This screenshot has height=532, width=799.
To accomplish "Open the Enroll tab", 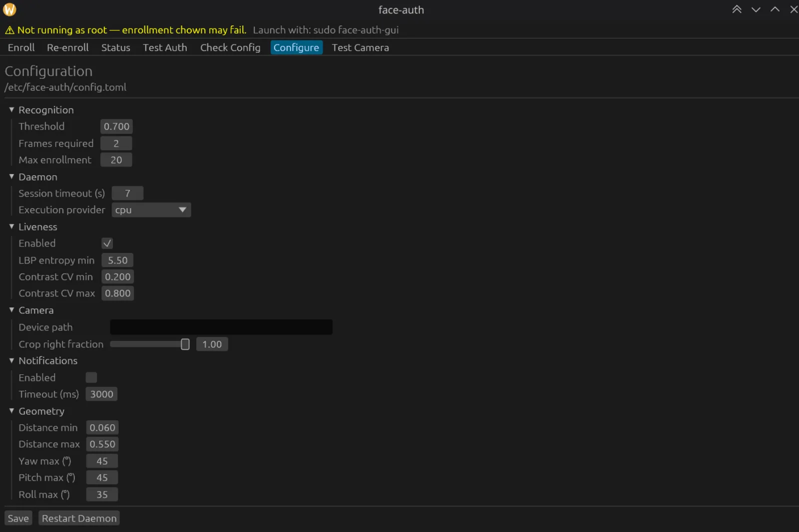I will (21, 47).
